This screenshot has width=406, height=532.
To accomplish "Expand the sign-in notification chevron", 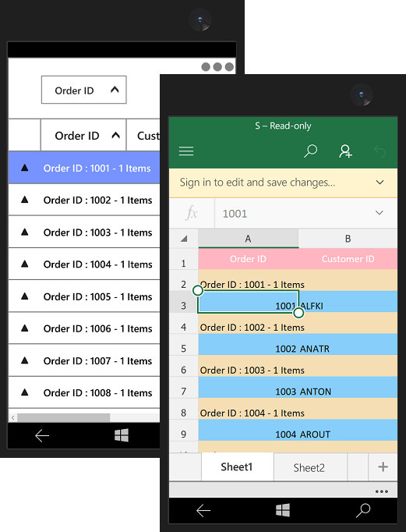I will (x=380, y=183).
